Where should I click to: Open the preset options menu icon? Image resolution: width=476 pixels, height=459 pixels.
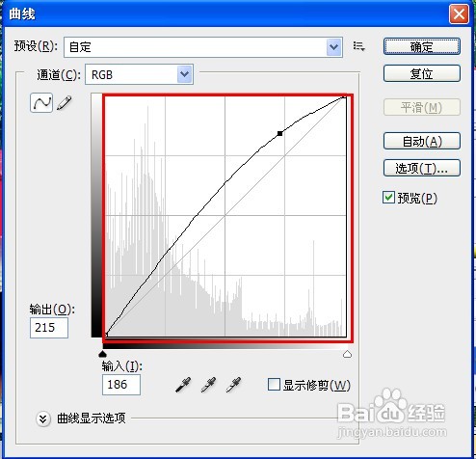tap(358, 46)
